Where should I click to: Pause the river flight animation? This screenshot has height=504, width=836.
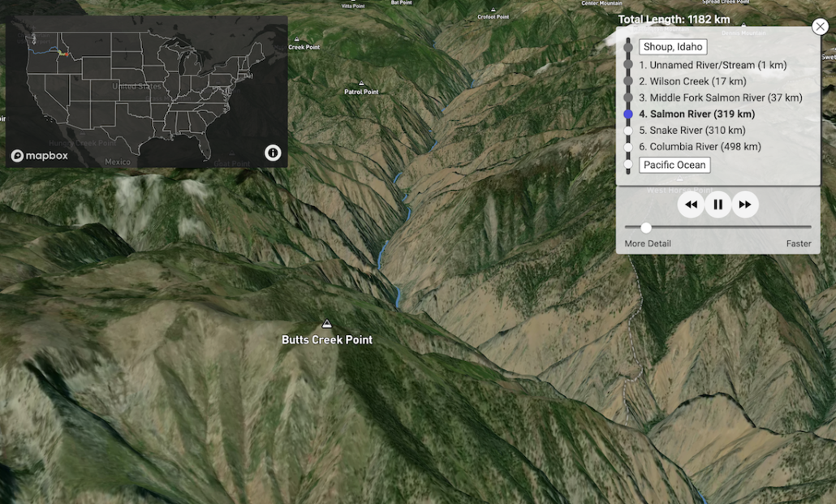point(717,205)
